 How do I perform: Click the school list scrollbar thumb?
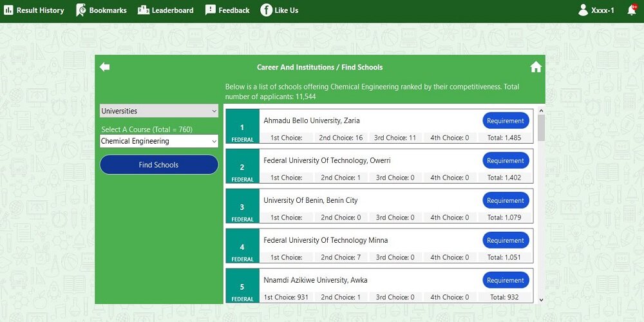[x=541, y=128]
